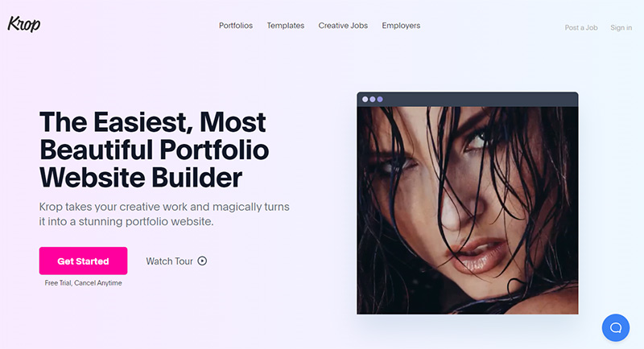Click the middle lavender window dot
The width and height of the screenshot is (644, 349).
pos(373,99)
